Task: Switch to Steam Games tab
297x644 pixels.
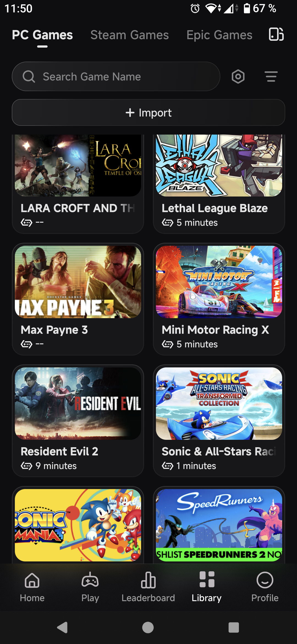Action: coord(130,35)
